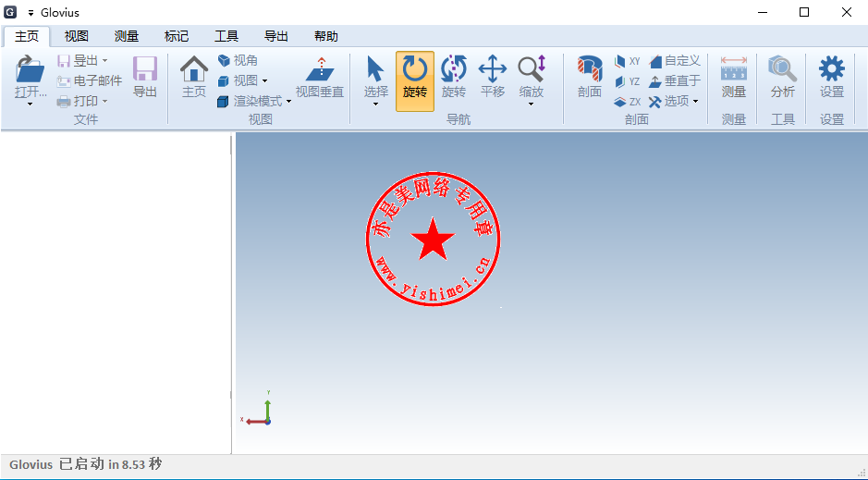Viewport: 868px width, 480px height.
Task: Expand the 选项 section options dropdown
Action: point(695,102)
